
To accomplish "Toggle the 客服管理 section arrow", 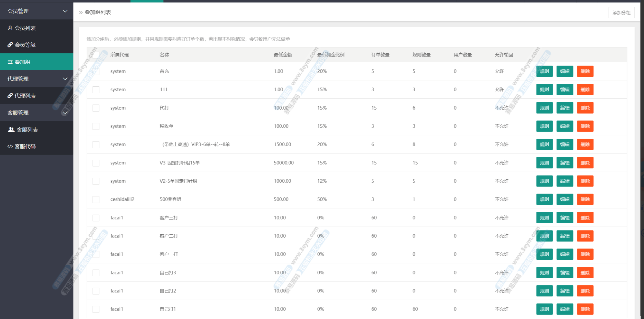I will click(x=65, y=113).
